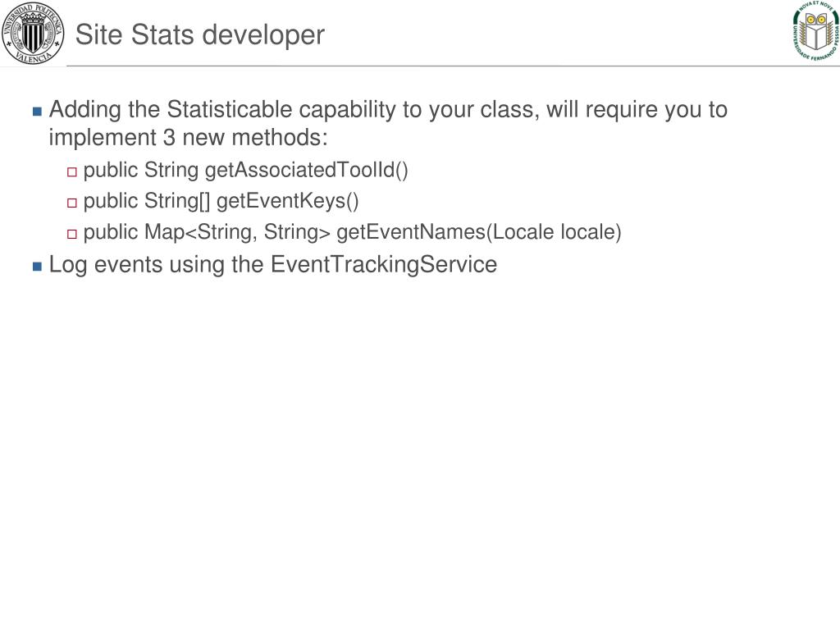This screenshot has height=630, width=840.
Task: Click the text 'public String getAssociatedToolId()'
Action: pyautogui.click(x=245, y=171)
